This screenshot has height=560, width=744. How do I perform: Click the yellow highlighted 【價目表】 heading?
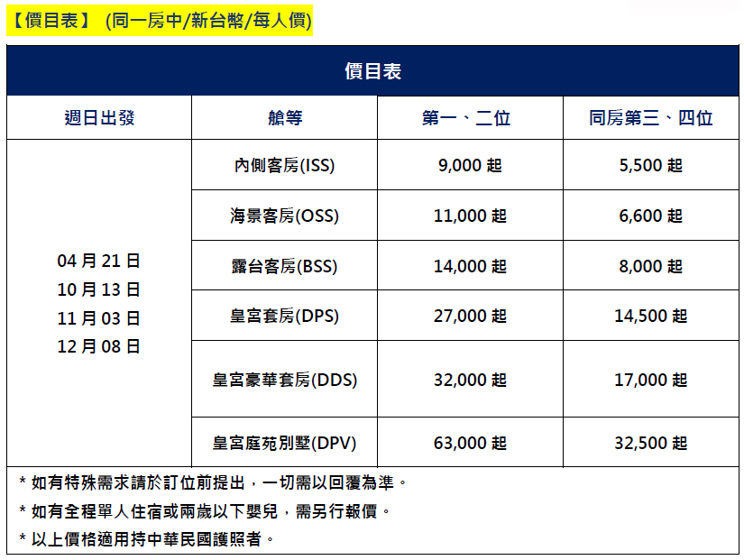159,21
